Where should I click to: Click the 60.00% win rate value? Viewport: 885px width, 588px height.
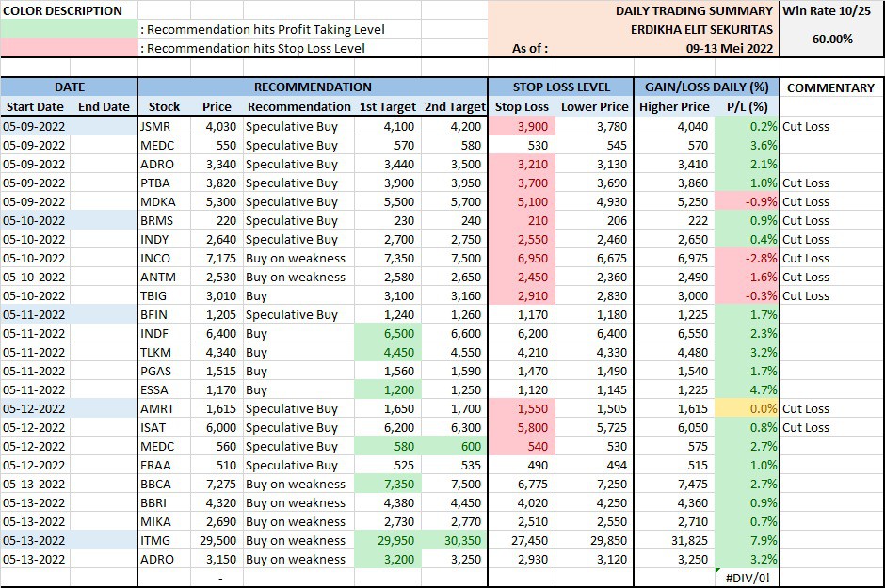(x=831, y=39)
